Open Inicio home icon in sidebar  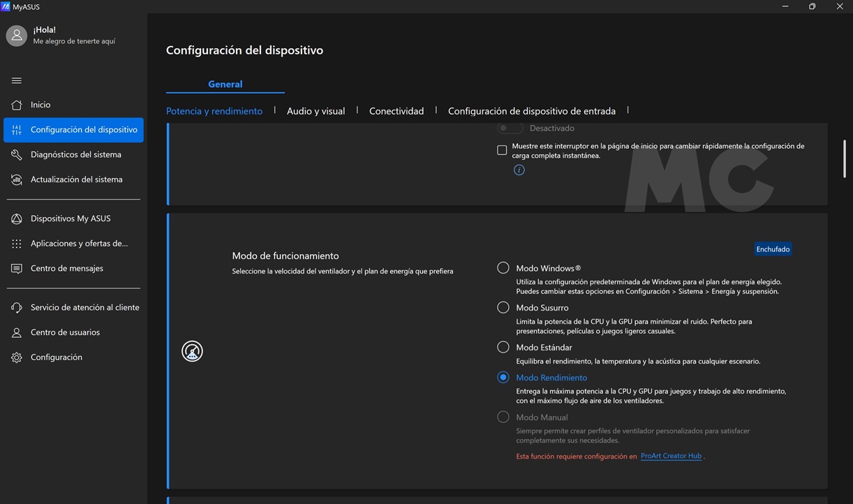(17, 105)
